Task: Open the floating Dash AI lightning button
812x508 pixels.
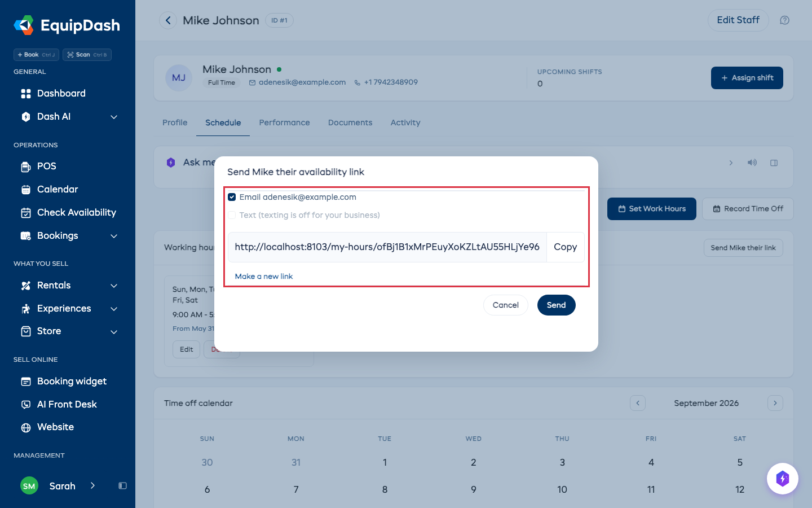Action: [x=783, y=479]
